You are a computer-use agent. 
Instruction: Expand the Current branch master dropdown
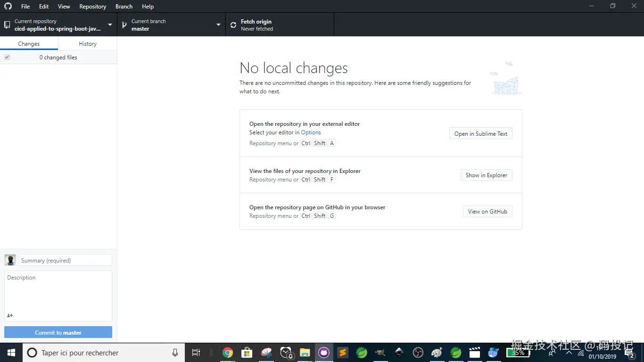(x=171, y=25)
